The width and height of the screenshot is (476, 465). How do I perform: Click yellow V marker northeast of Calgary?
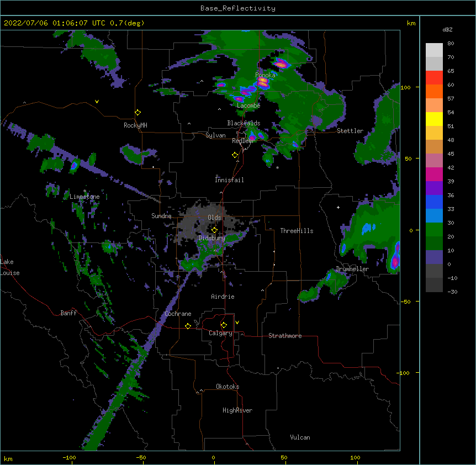click(237, 323)
